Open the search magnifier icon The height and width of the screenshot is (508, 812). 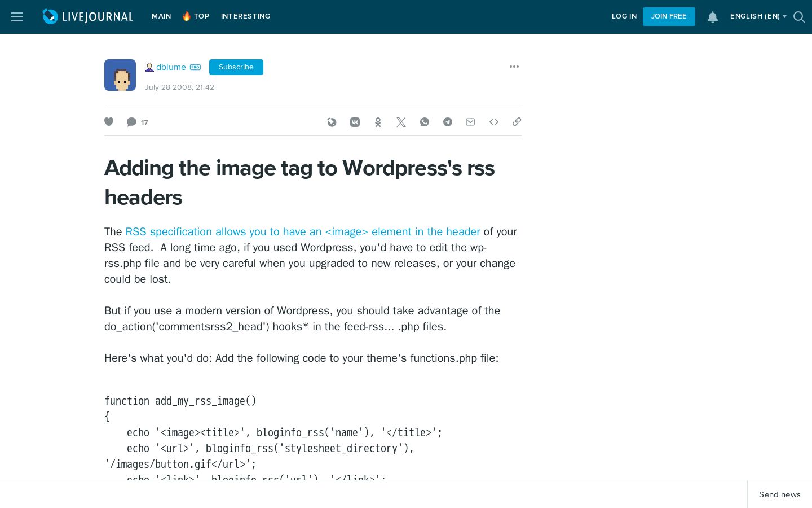click(798, 17)
